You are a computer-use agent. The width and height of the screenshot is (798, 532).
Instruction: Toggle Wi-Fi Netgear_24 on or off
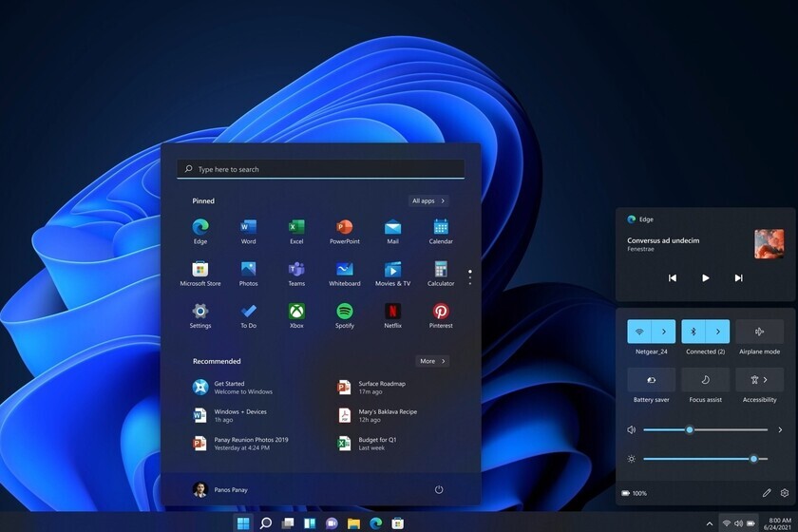tap(639, 332)
